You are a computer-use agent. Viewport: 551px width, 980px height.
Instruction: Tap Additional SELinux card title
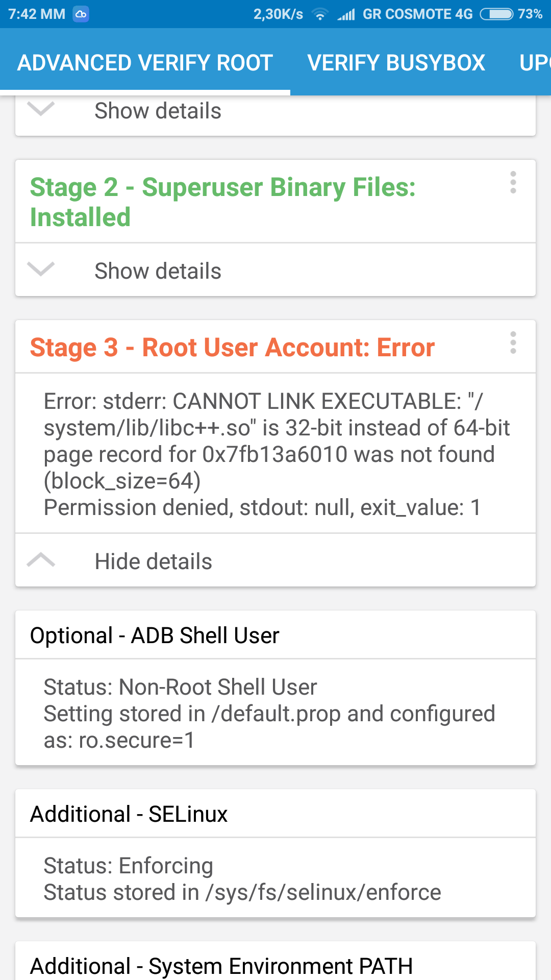pyautogui.click(x=129, y=814)
